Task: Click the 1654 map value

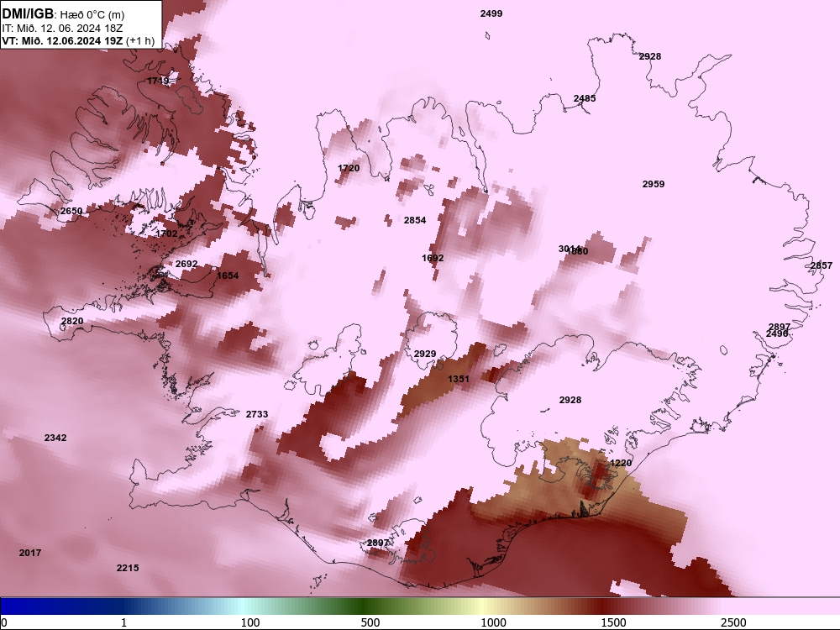Action: tap(228, 276)
